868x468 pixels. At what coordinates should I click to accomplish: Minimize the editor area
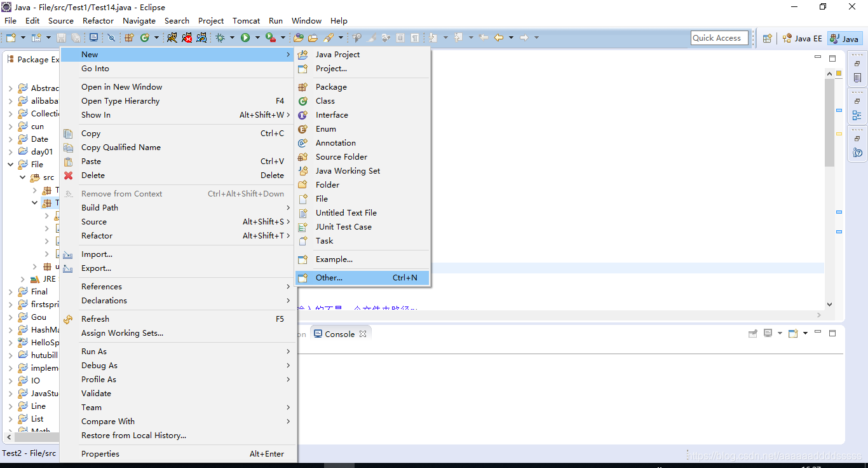818,58
